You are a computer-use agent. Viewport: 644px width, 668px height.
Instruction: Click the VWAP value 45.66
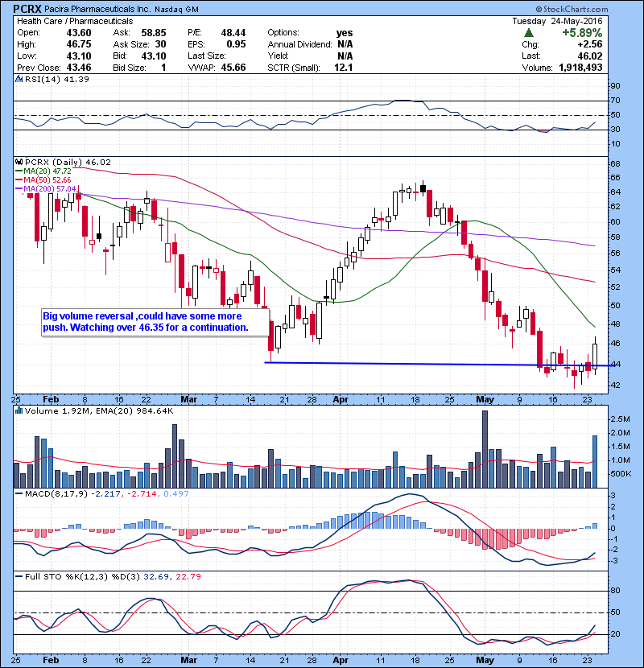pyautogui.click(x=233, y=68)
